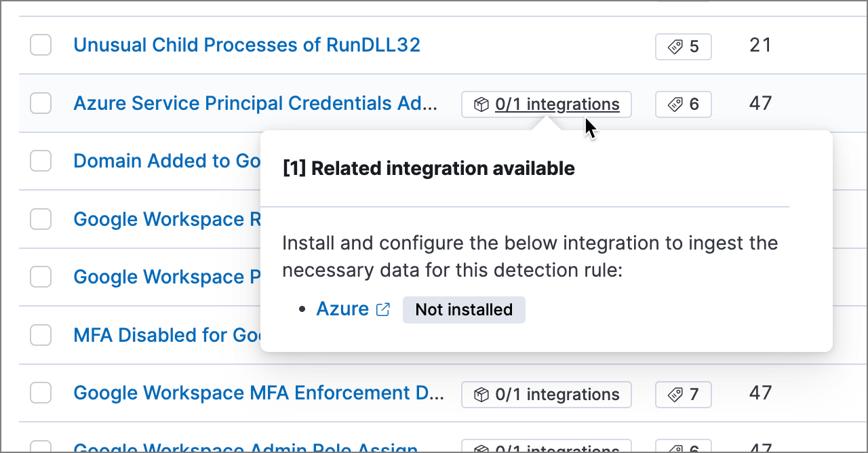Click the Not installed badge
The width and height of the screenshot is (868, 453).
464,309
